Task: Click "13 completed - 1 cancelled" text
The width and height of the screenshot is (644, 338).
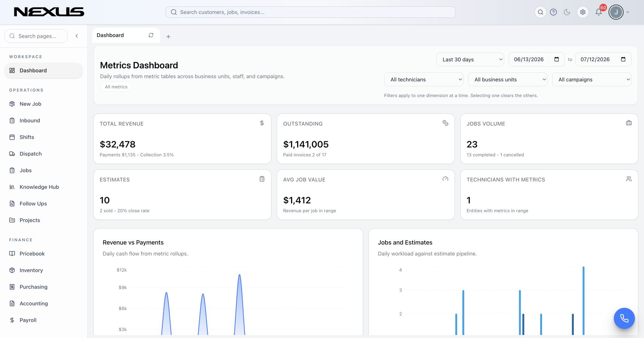Action: [495, 155]
